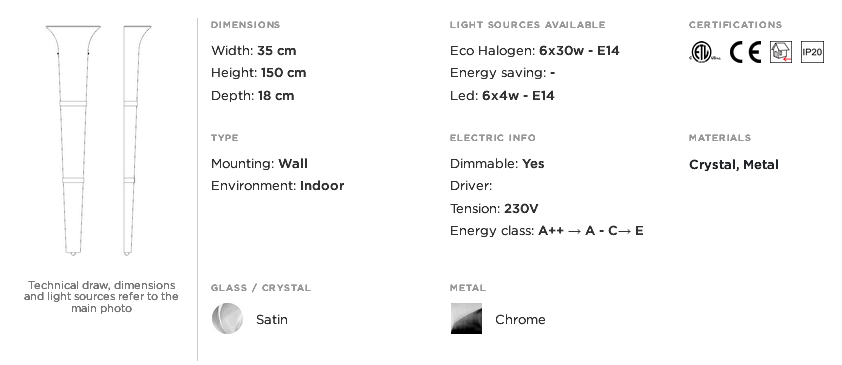Click the Dimensions section heading
The image size is (842, 365).
(245, 25)
